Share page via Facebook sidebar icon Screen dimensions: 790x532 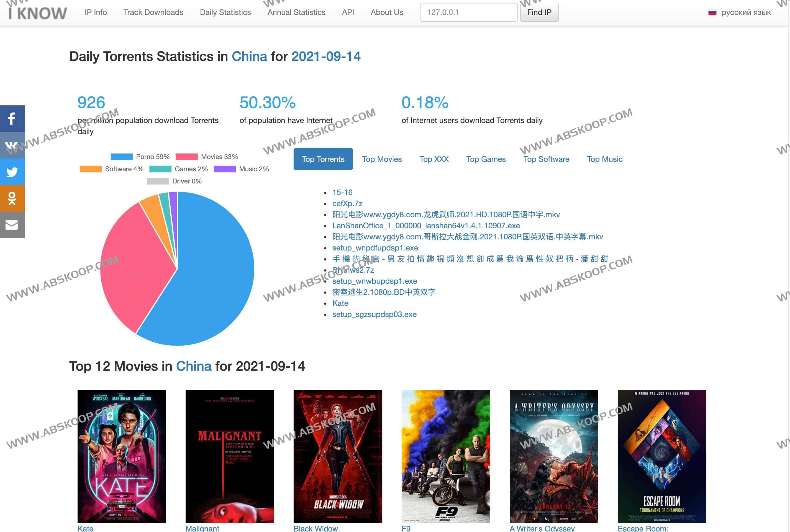pyautogui.click(x=12, y=118)
